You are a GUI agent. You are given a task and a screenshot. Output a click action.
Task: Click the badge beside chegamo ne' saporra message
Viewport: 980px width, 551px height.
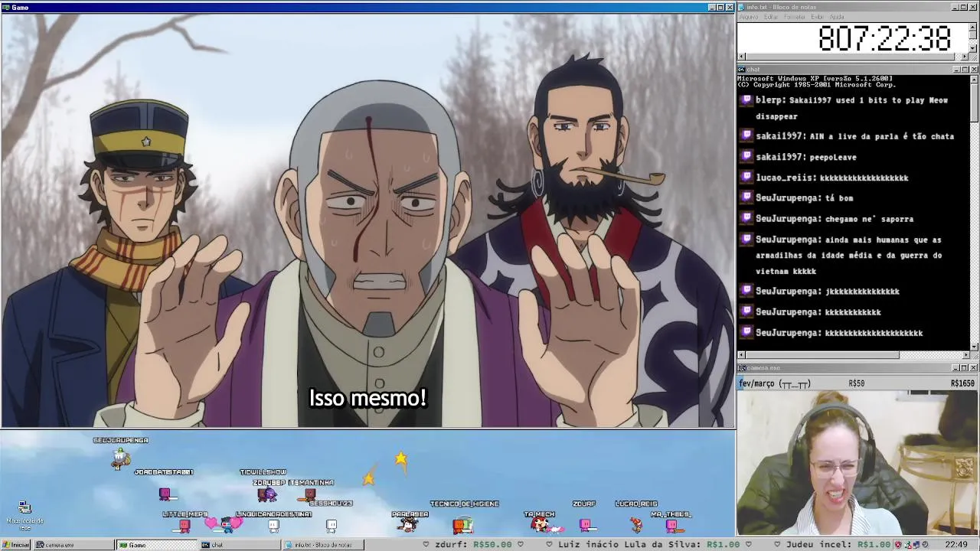pyautogui.click(x=746, y=219)
